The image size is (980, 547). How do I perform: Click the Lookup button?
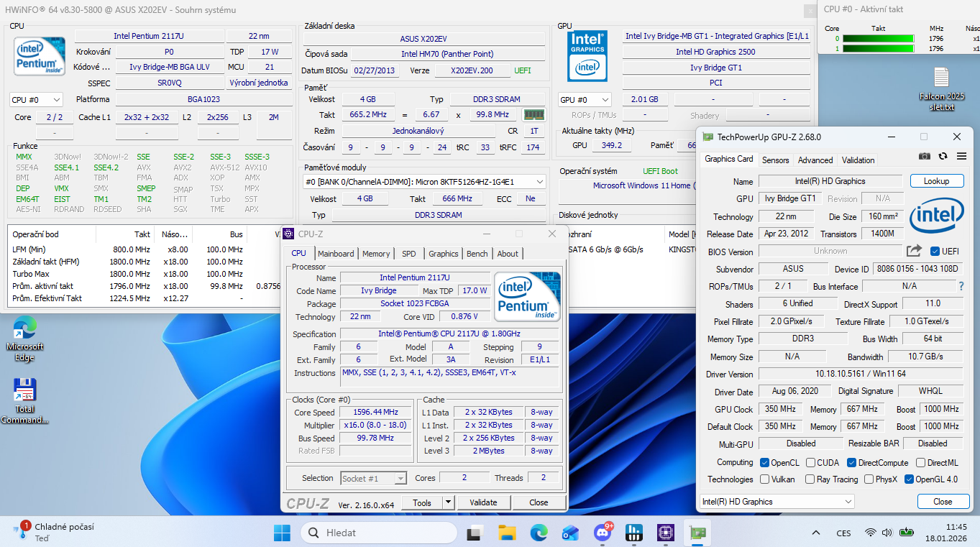[935, 181]
